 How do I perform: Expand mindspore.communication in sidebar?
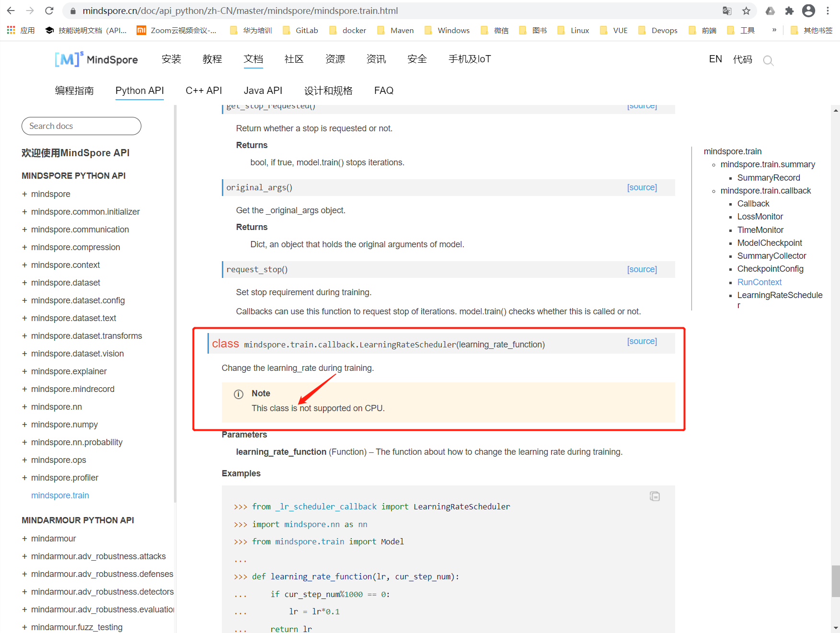(x=24, y=230)
